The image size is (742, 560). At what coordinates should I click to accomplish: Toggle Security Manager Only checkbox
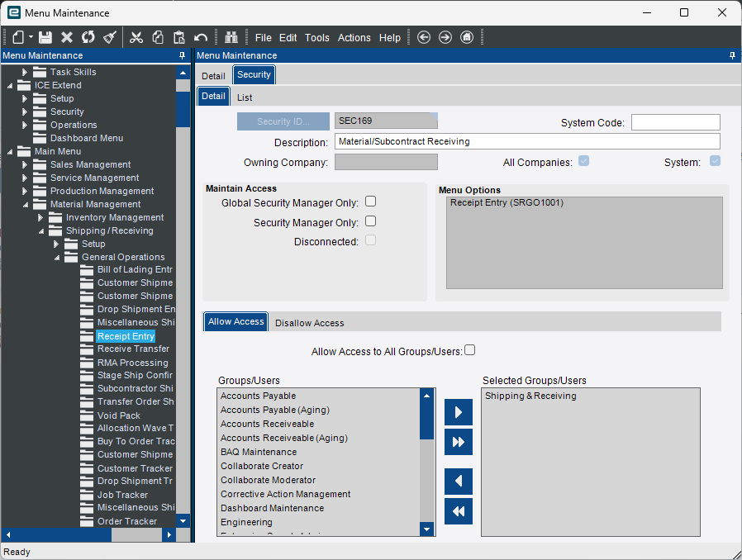370,221
